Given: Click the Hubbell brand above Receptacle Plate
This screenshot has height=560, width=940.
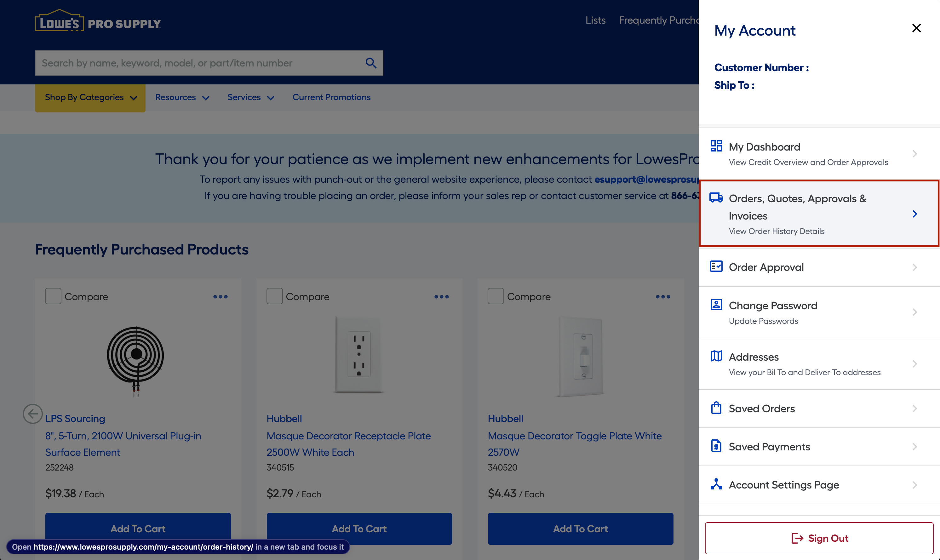Looking at the screenshot, I should pyautogui.click(x=284, y=419).
